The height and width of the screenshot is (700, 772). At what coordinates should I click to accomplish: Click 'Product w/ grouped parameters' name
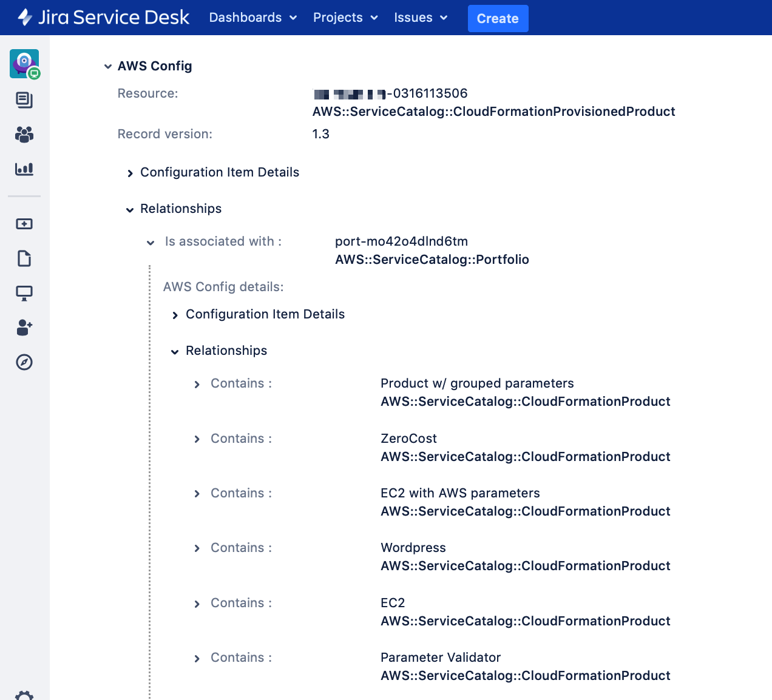(x=477, y=383)
